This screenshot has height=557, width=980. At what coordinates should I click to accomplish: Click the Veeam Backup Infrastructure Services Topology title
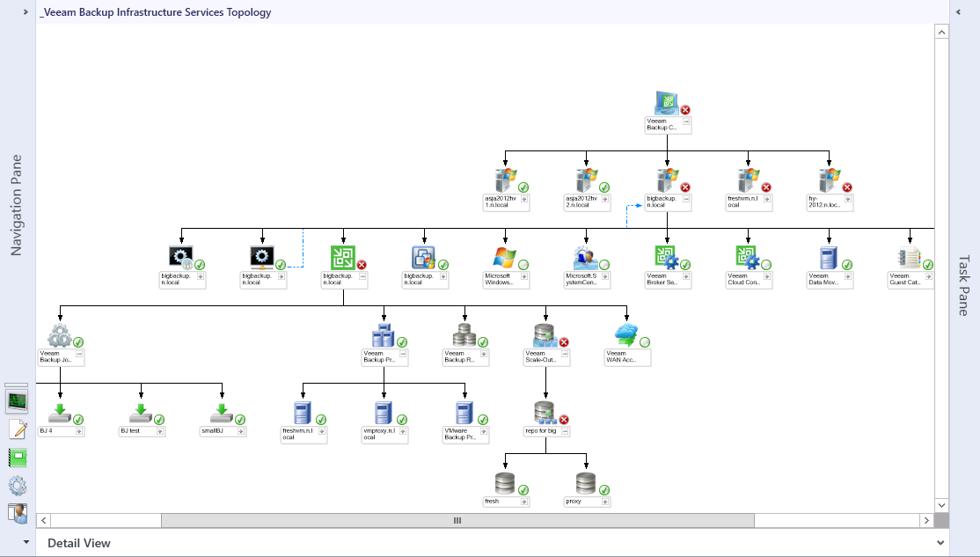[x=156, y=11]
